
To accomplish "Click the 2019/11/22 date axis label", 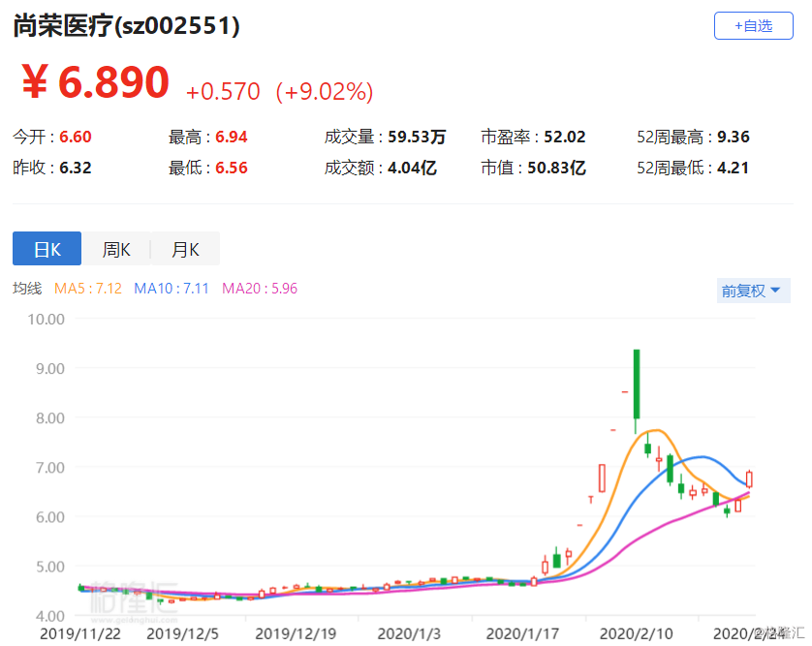I will click(80, 633).
